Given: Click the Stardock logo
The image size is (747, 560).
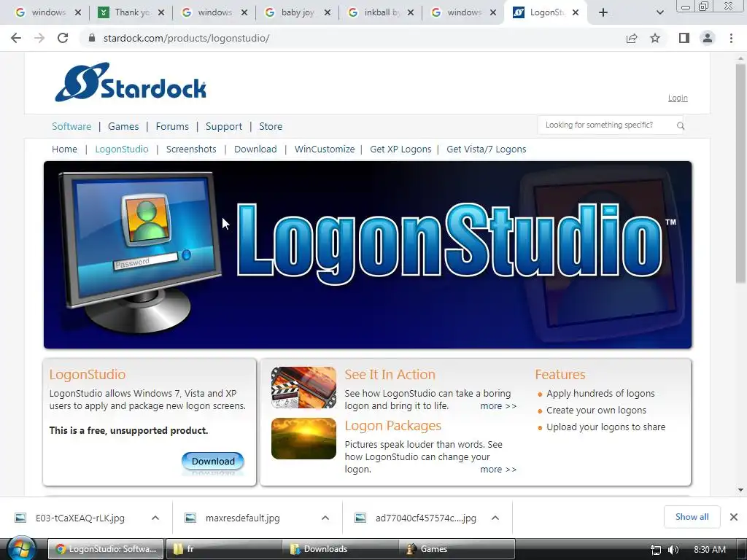Looking at the screenshot, I should pos(131,82).
